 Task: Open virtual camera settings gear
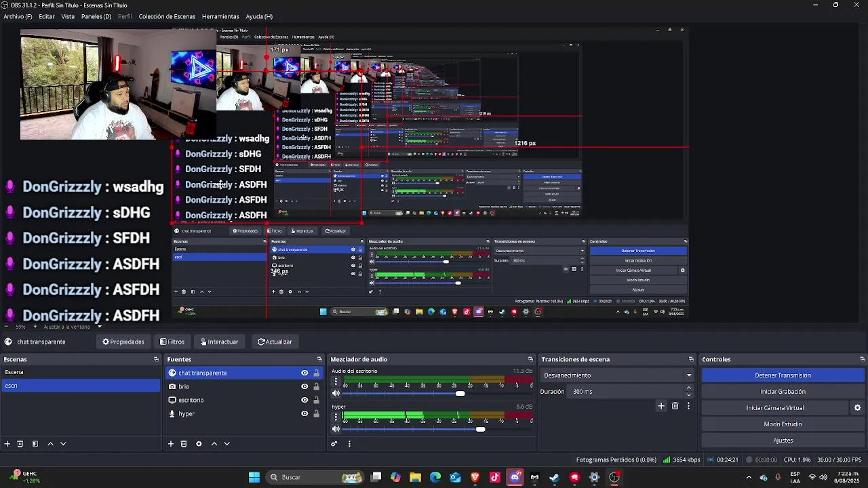[857, 408]
